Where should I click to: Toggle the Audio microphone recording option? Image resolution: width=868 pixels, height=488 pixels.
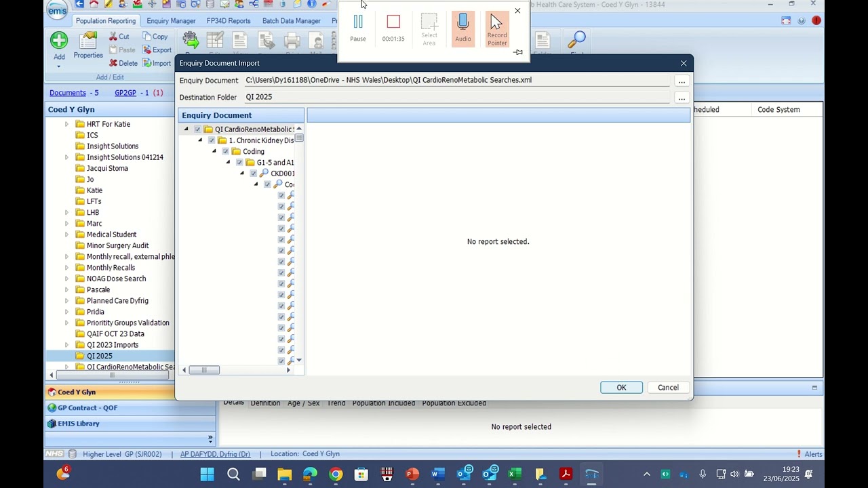click(463, 28)
